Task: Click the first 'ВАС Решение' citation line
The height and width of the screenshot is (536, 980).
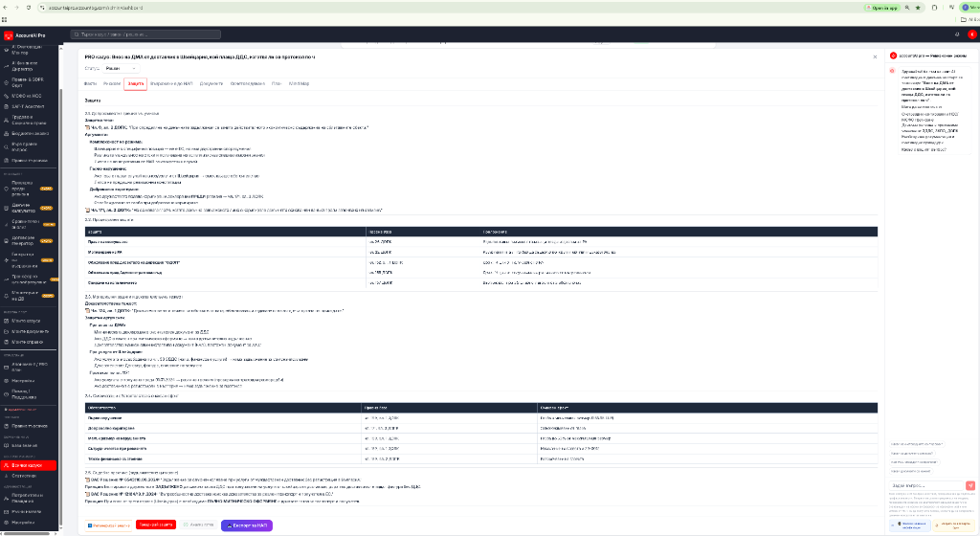Action: pos(222,480)
